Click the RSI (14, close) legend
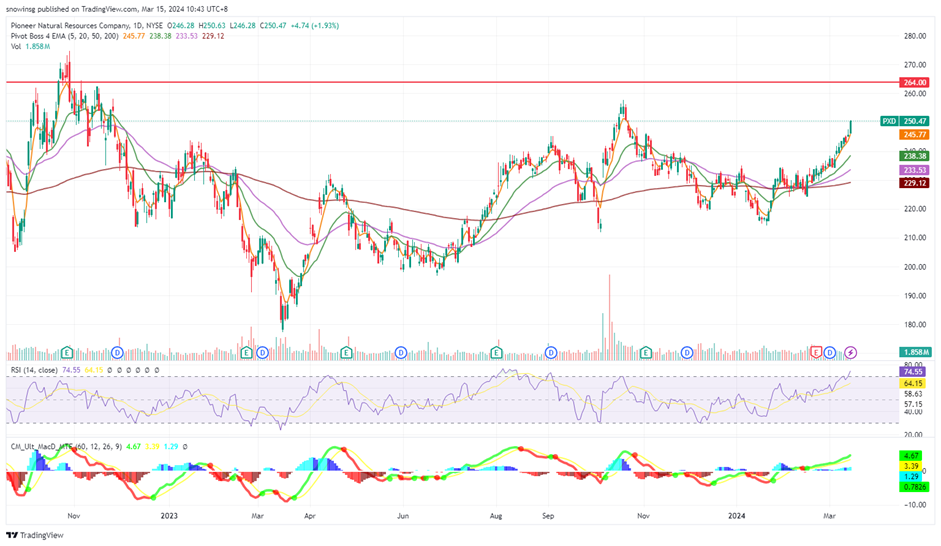Viewport: 941px width, 546px height. [34, 370]
